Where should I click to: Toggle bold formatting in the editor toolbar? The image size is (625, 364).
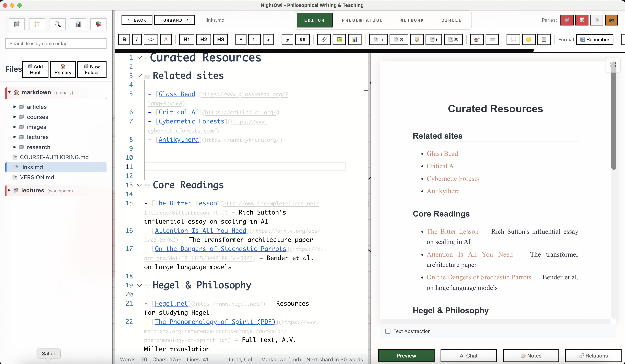pos(124,39)
